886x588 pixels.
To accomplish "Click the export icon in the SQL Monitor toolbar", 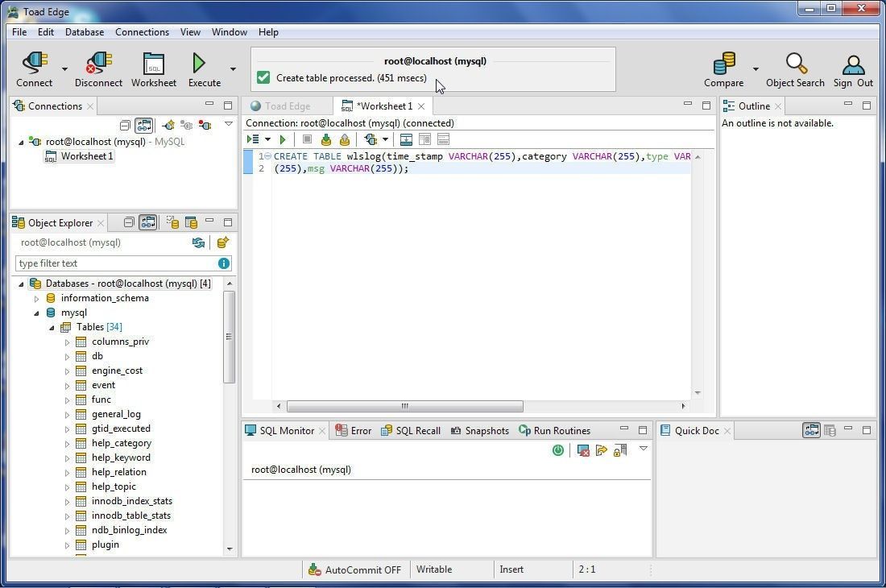I will (x=601, y=450).
